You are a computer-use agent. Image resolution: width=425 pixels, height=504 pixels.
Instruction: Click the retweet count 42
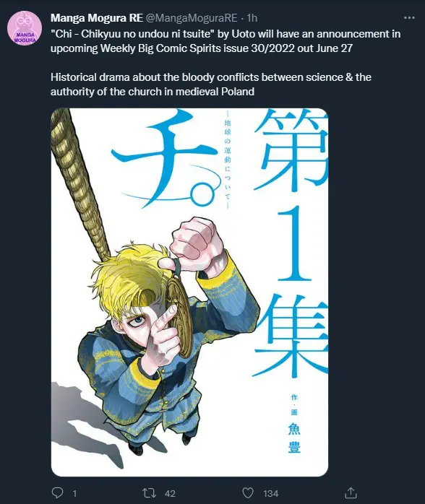coord(170,493)
